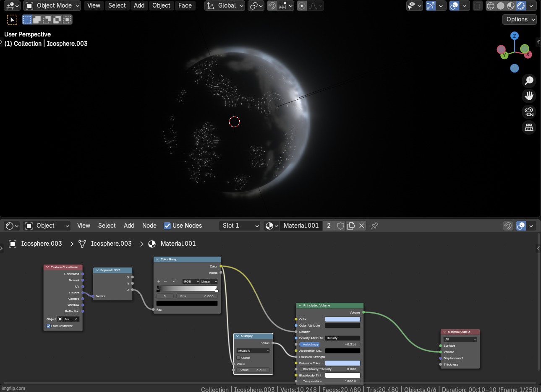
Task: Uncheck the Use Nodes checkbox
Action: 167,226
